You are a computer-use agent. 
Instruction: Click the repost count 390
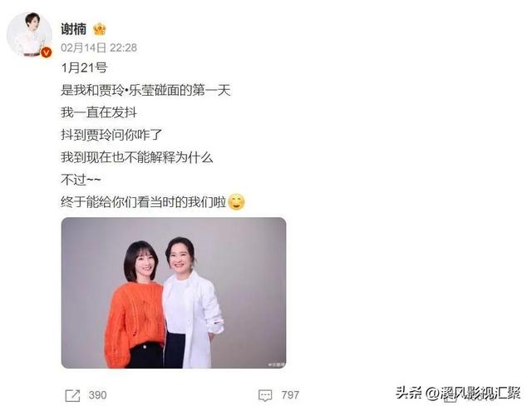click(97, 395)
